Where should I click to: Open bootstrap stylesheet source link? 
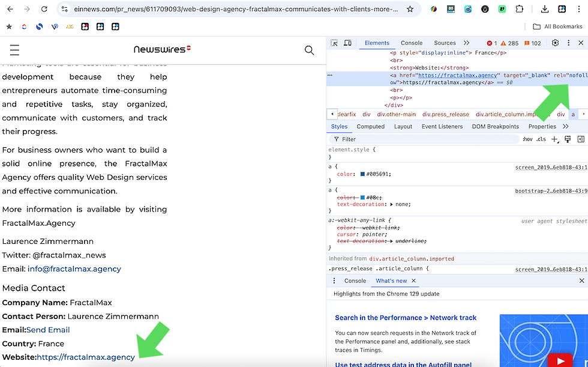[x=551, y=191]
